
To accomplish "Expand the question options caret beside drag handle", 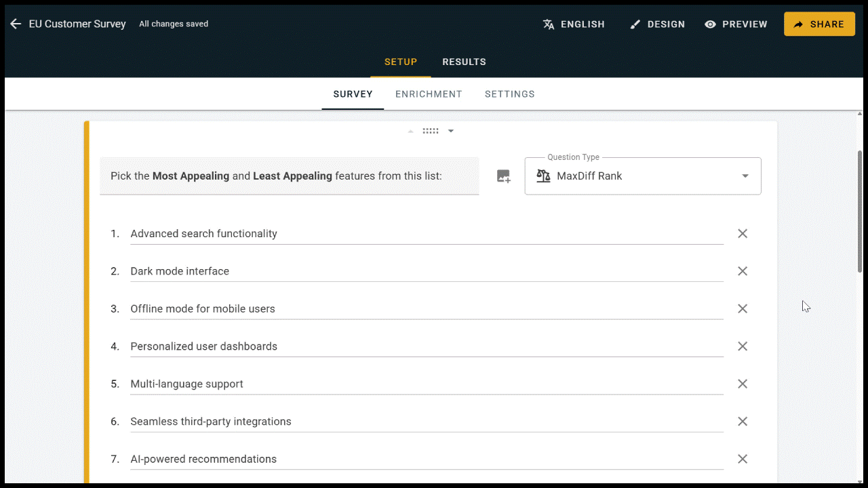I will pos(451,130).
